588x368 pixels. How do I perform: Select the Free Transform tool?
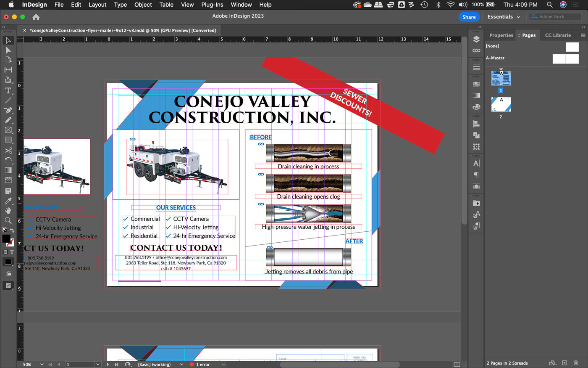click(8, 160)
